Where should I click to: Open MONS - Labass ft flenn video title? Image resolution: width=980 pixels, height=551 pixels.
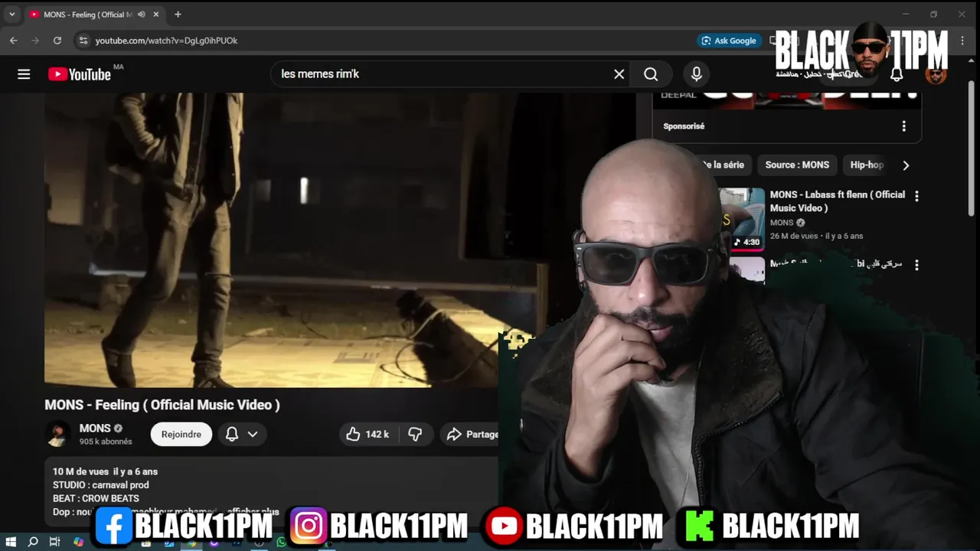click(837, 201)
